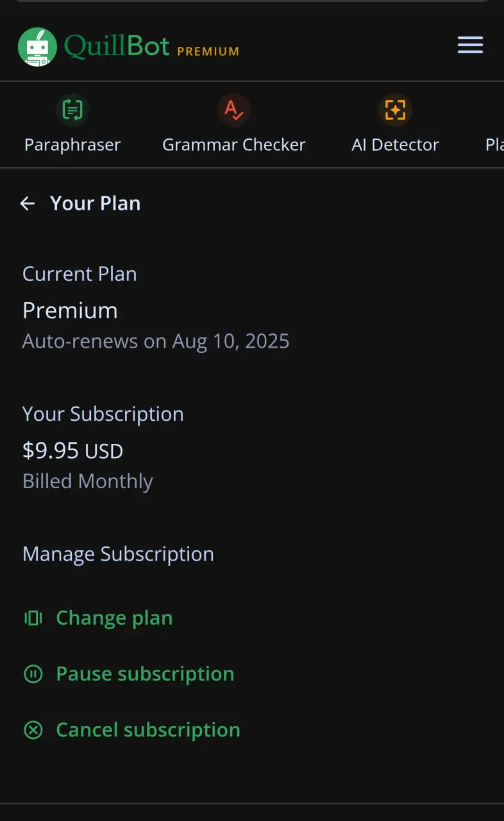Click the $9.95 USD price text
The height and width of the screenshot is (821, 504).
(72, 451)
